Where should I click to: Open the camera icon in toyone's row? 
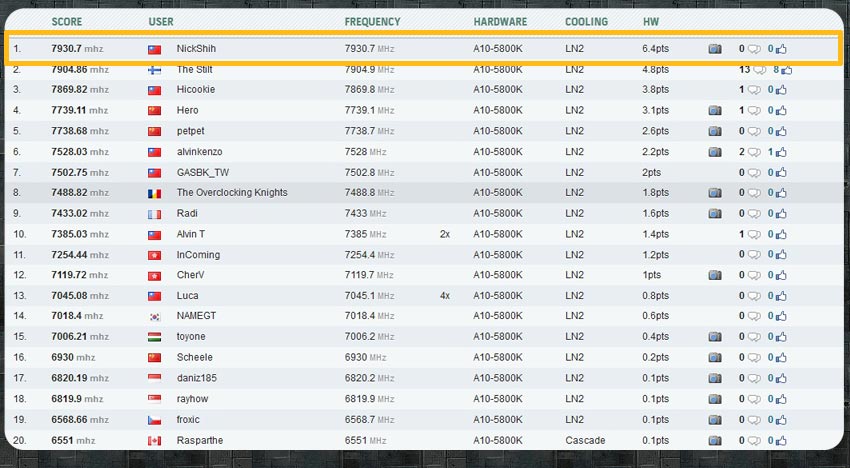coord(714,337)
